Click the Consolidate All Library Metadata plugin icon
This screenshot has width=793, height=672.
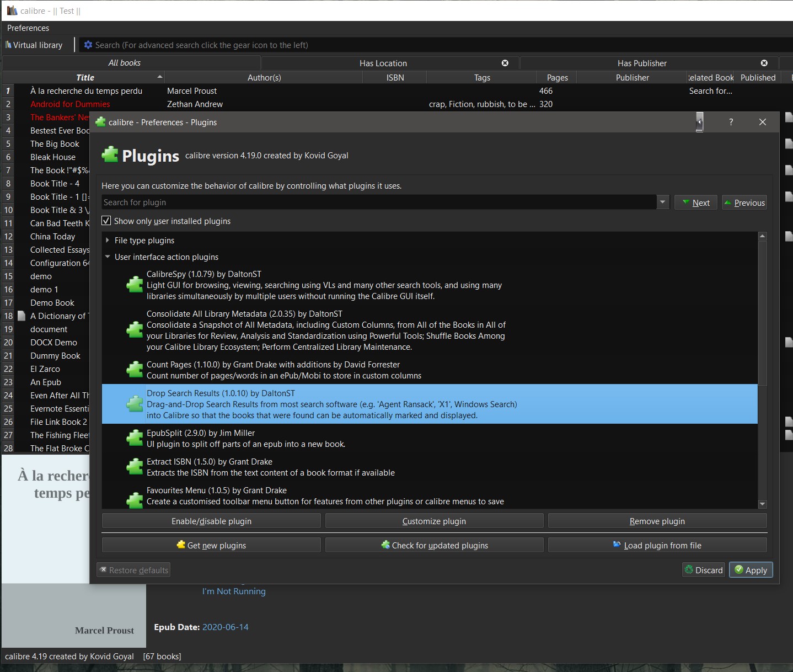click(135, 330)
